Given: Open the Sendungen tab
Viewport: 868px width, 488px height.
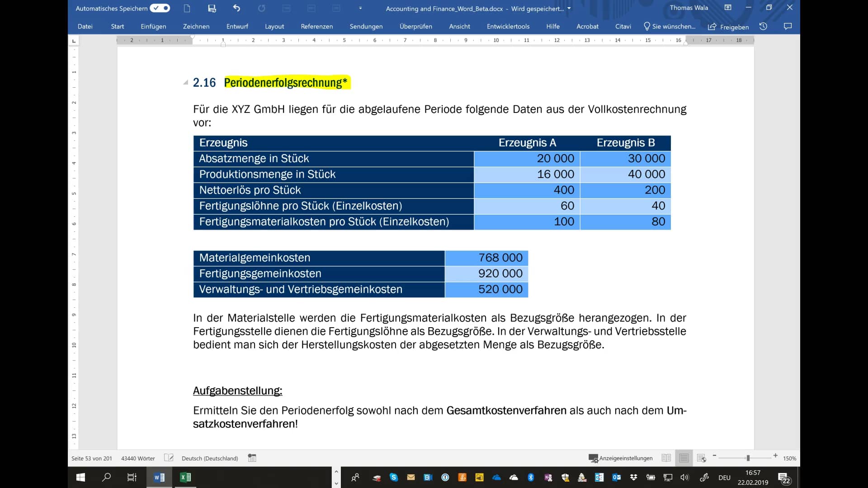Looking at the screenshot, I should coord(366,26).
